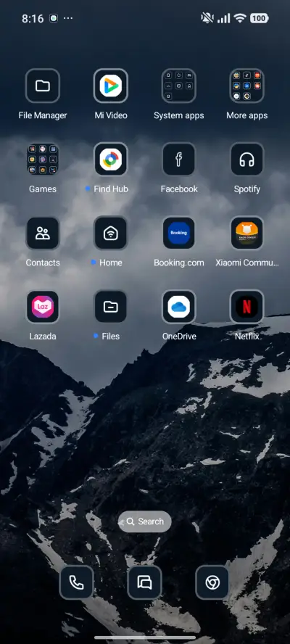Launch Spotify music app
The image size is (290, 644).
tap(247, 160)
